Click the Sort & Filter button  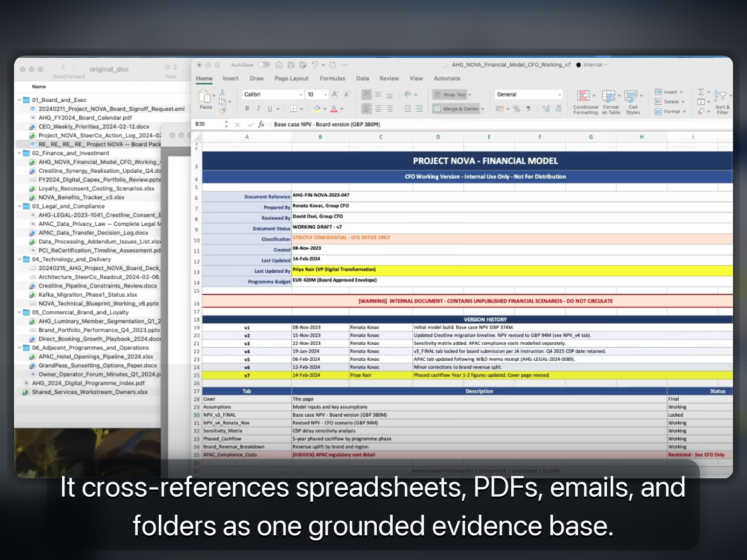pyautogui.click(x=722, y=102)
